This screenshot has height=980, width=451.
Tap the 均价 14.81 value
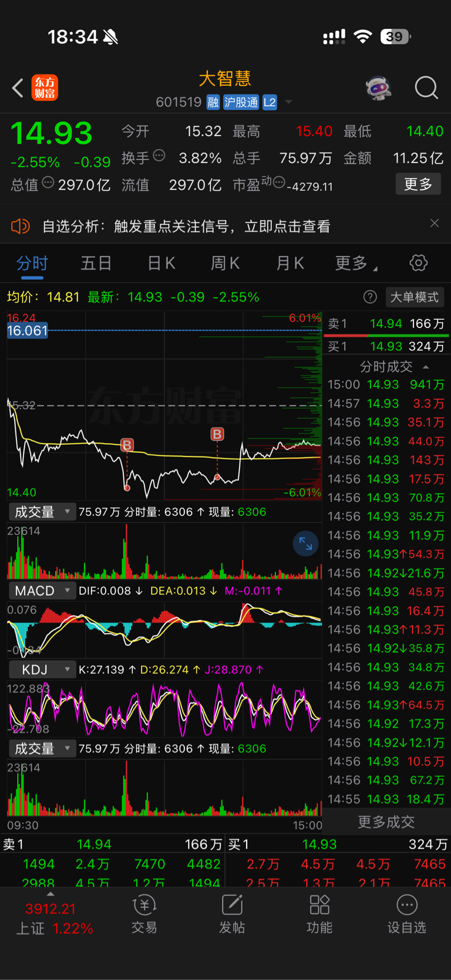point(63,297)
